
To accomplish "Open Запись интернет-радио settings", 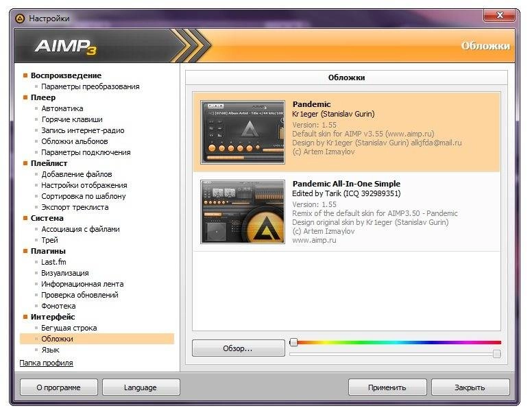I will pyautogui.click(x=83, y=130).
